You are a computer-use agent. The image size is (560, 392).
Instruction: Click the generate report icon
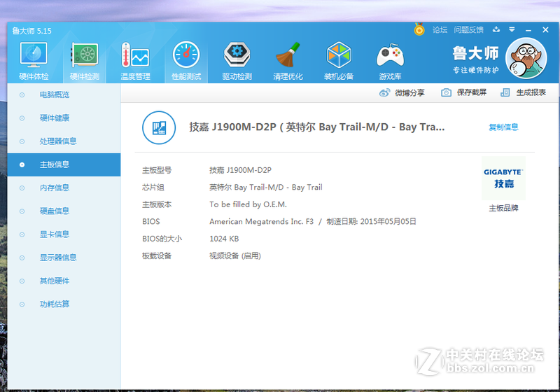505,93
